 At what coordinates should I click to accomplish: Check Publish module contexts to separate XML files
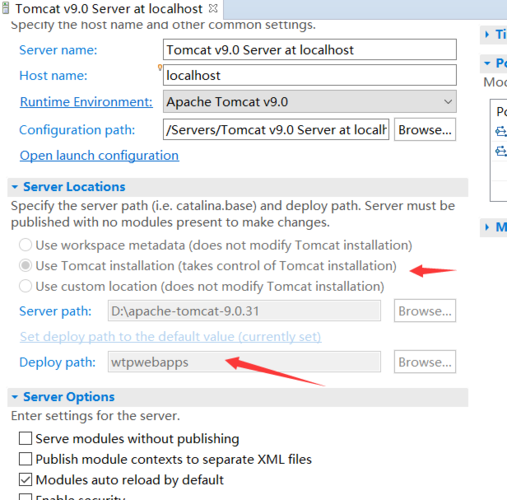click(x=25, y=459)
